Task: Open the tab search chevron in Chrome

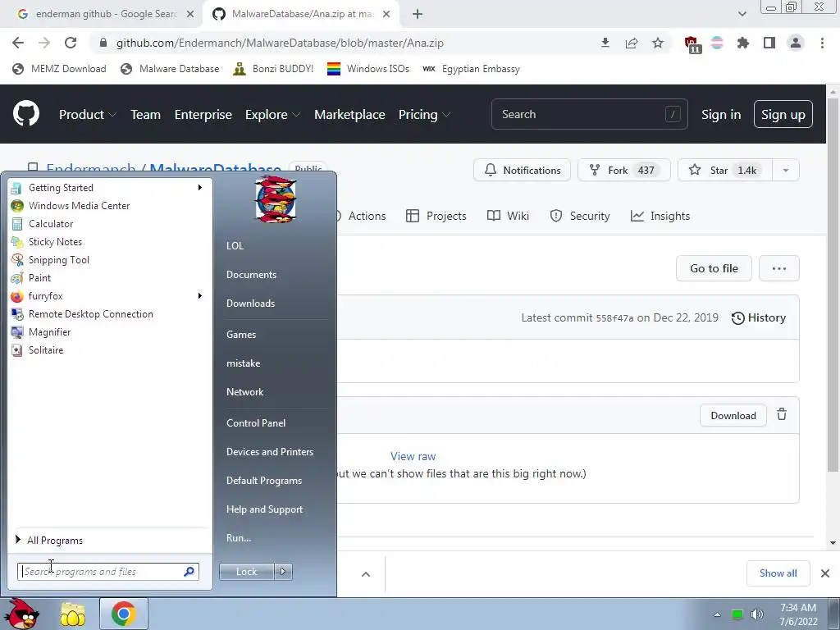Action: click(742, 14)
